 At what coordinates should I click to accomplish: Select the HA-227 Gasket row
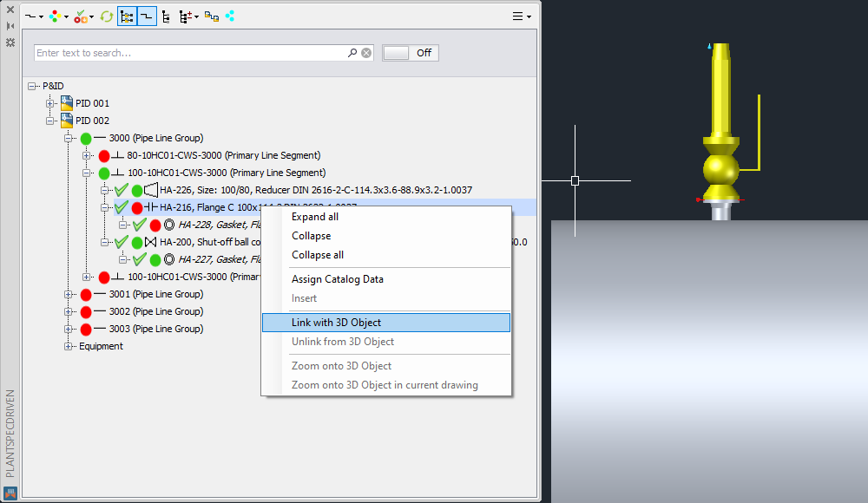pos(220,259)
